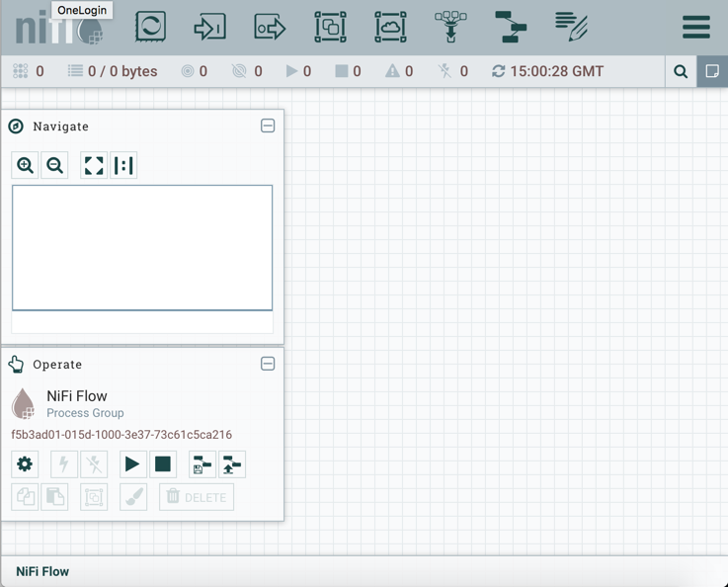Image resolution: width=728 pixels, height=587 pixels.
Task: Click the fit to screen button
Action: [94, 166]
